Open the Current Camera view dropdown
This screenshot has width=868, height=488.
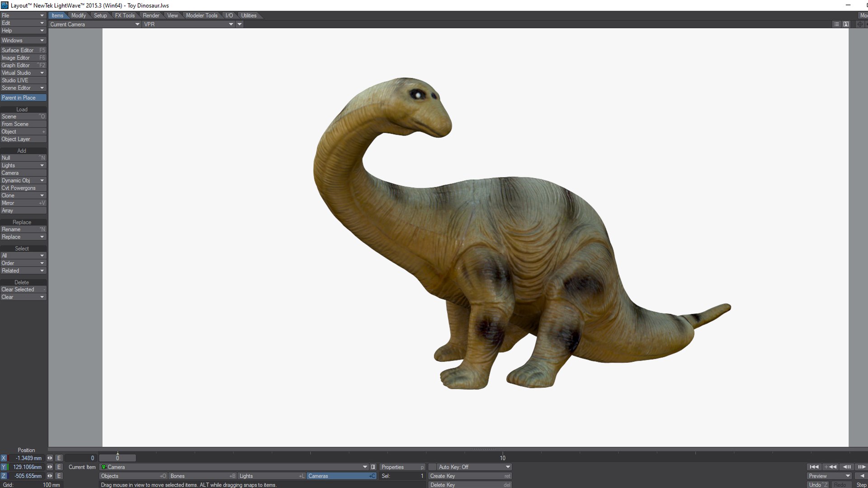95,24
